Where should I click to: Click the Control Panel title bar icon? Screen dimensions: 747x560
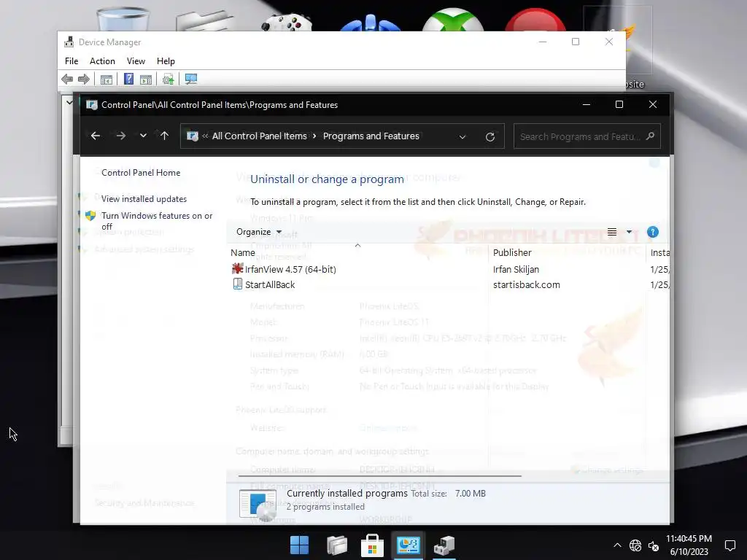tap(91, 105)
